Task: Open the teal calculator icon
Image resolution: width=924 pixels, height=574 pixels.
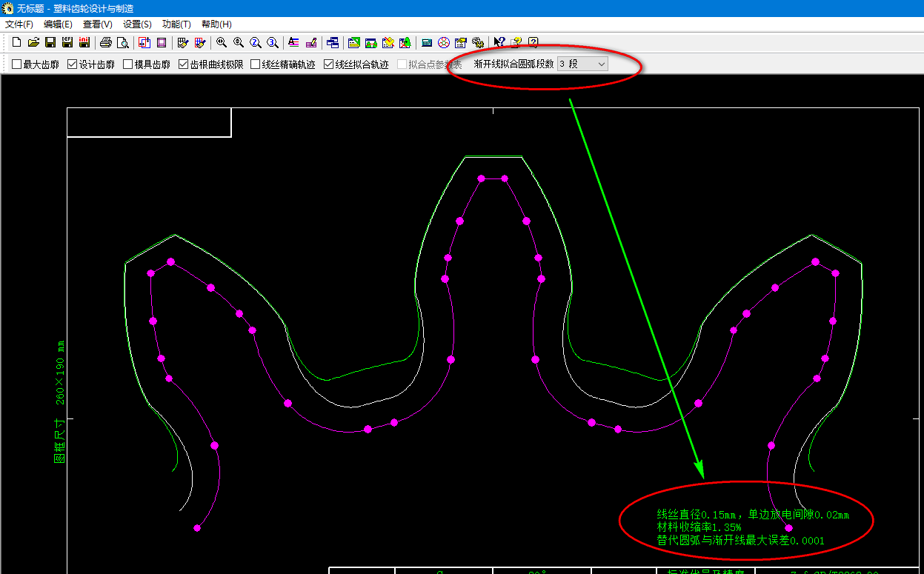Action: pyautogui.click(x=427, y=42)
